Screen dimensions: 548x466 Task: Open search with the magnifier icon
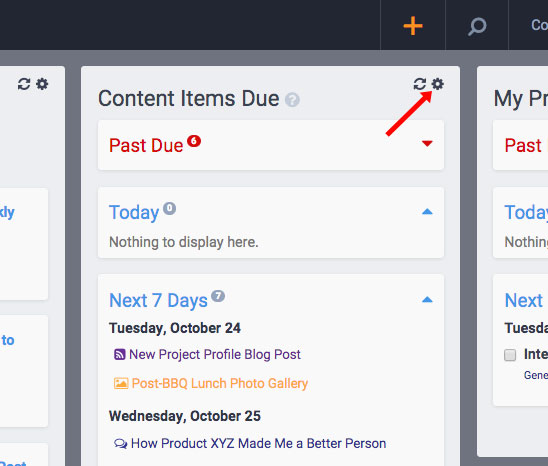click(477, 26)
